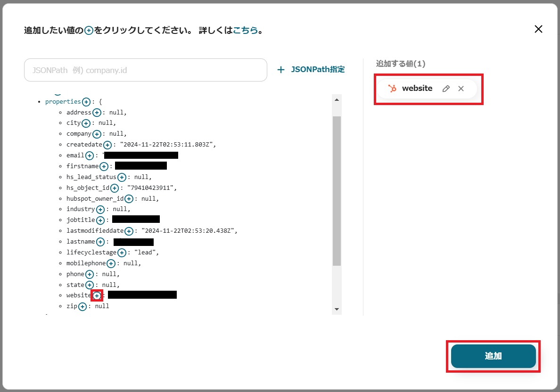Remove the website value chip
Screen dimensions: 560x392
461,89
